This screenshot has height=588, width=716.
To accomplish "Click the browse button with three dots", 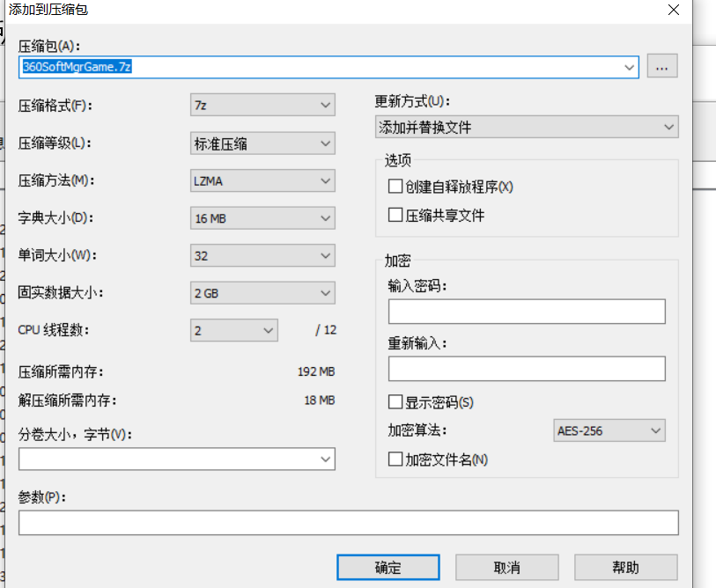I will click(662, 66).
